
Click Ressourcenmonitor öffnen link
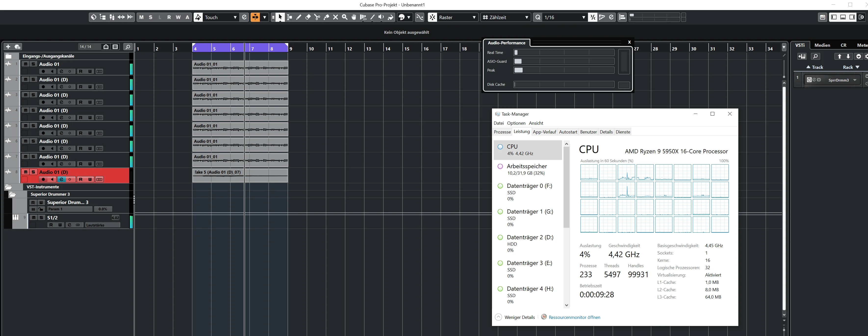(x=574, y=317)
